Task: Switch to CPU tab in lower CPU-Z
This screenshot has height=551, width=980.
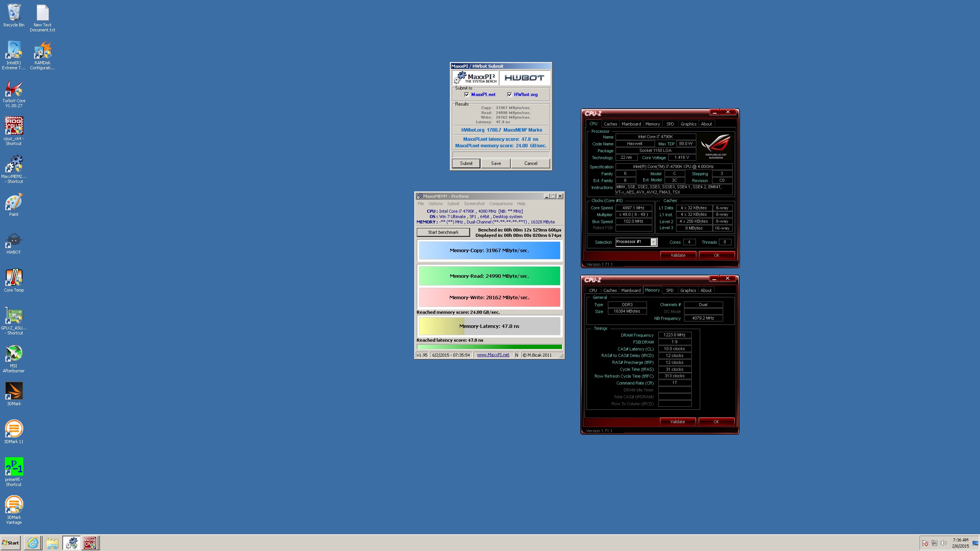Action: pos(593,290)
